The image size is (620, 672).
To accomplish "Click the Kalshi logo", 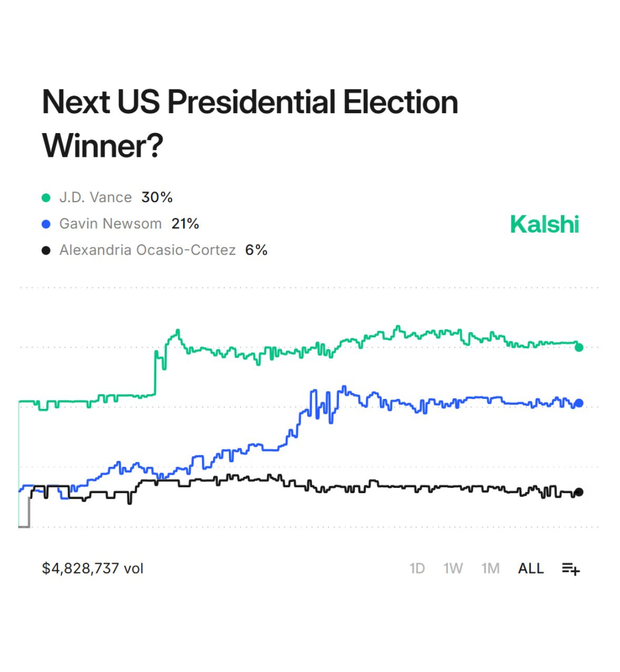I will (x=544, y=224).
